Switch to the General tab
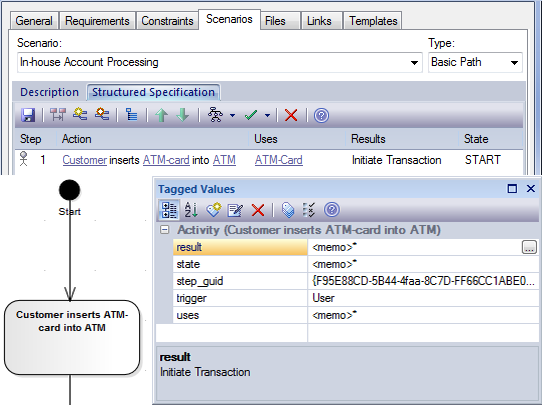This screenshot has width=542, height=405. click(x=34, y=21)
